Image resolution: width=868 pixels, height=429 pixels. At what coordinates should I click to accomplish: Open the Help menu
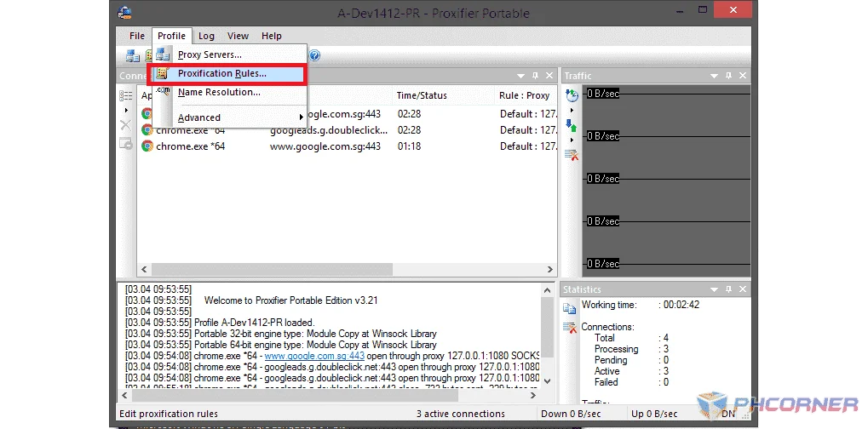point(271,36)
